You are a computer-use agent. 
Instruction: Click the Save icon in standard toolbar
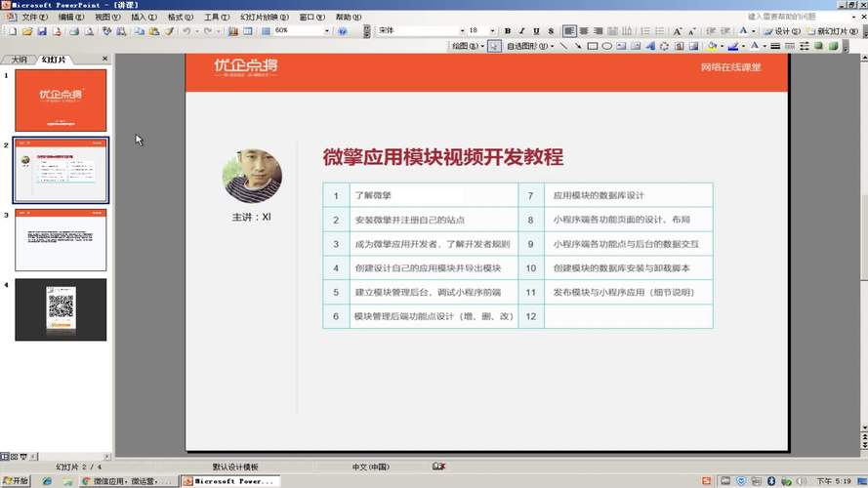(42, 31)
